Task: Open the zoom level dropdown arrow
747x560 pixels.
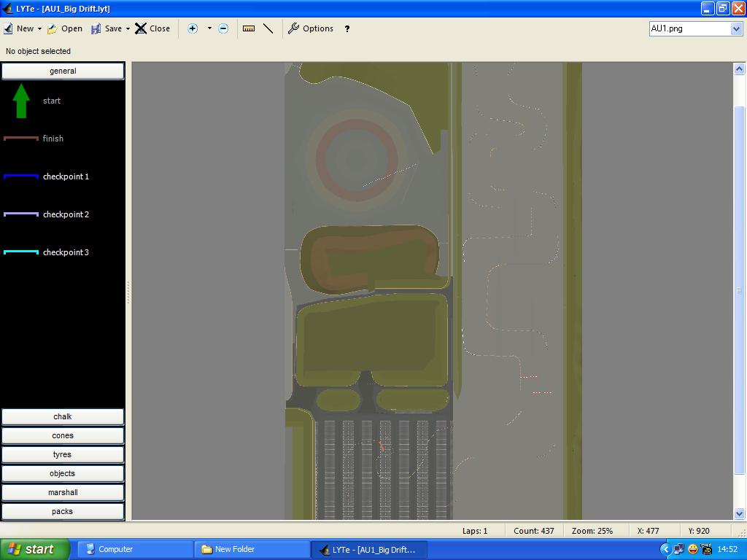Action: 209,28
